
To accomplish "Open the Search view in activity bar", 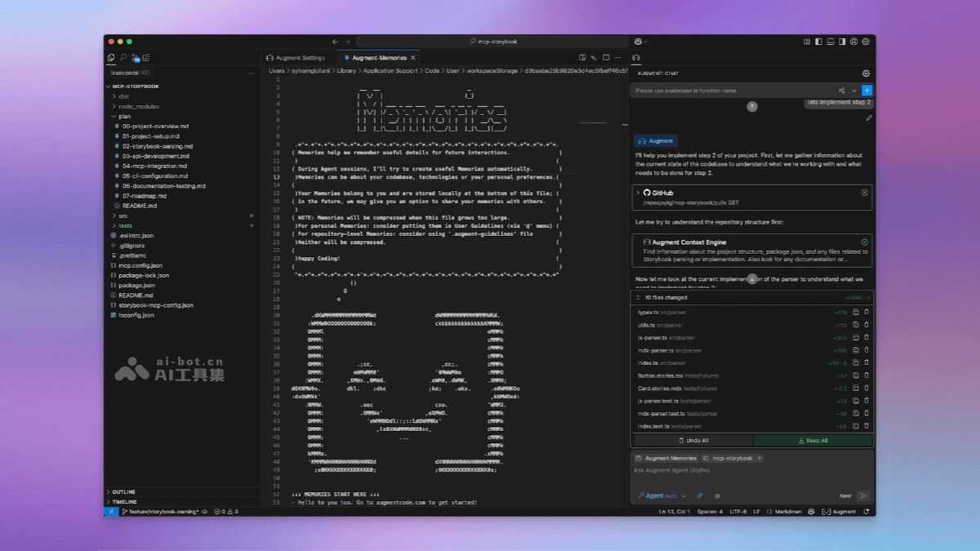I will [x=125, y=57].
